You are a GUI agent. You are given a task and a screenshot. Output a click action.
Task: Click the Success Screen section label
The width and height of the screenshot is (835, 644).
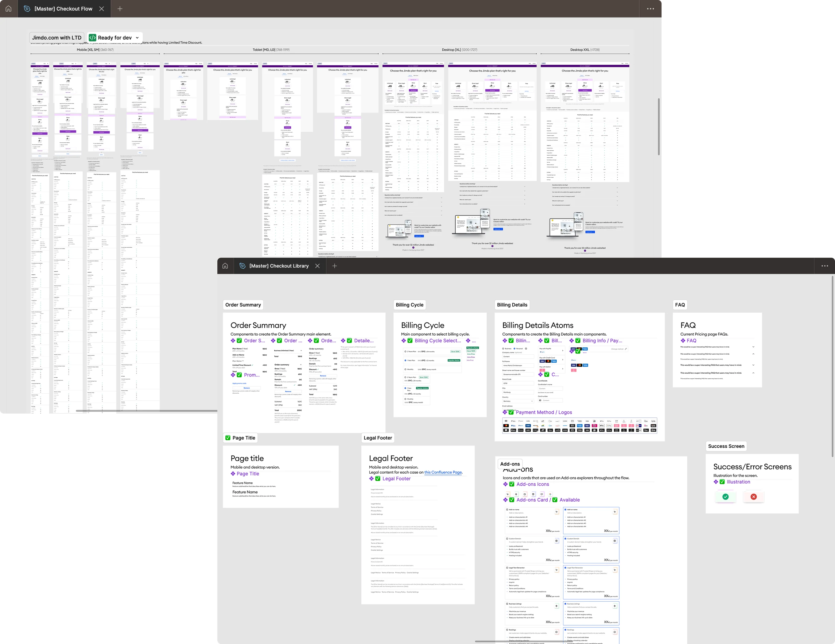click(x=726, y=446)
